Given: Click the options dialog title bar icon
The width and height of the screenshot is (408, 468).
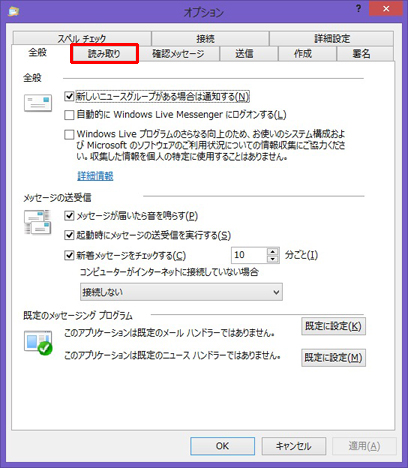Looking at the screenshot, I should 14,11.
